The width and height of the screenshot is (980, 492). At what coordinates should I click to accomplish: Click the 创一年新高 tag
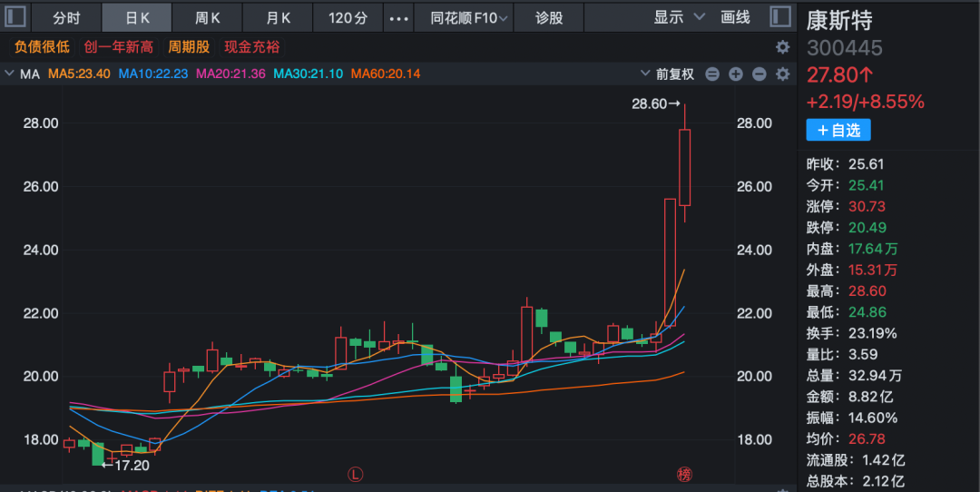click(119, 47)
